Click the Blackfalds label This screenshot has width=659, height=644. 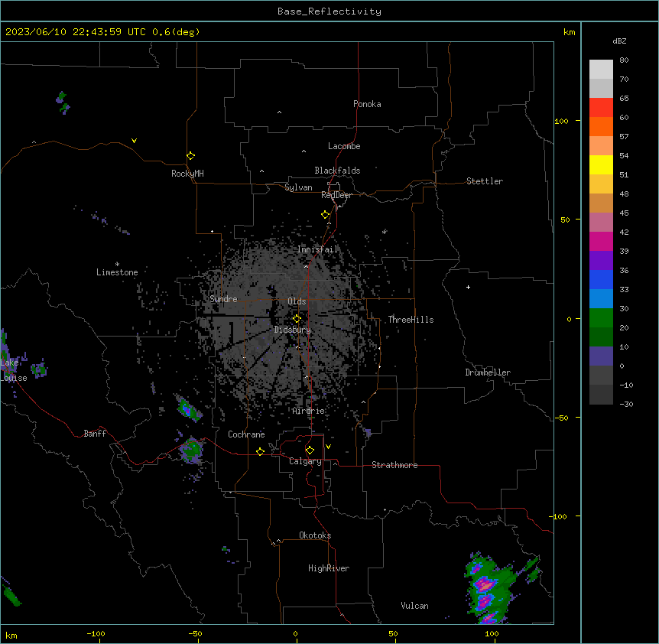pyautogui.click(x=337, y=171)
